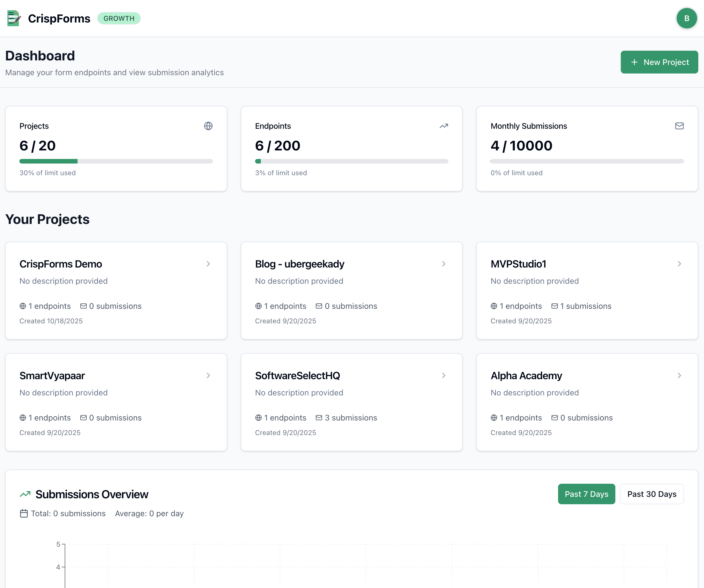Viewport: 704px width, 588px height.
Task: Open SmartVyapaar project chevron
Action: point(208,375)
